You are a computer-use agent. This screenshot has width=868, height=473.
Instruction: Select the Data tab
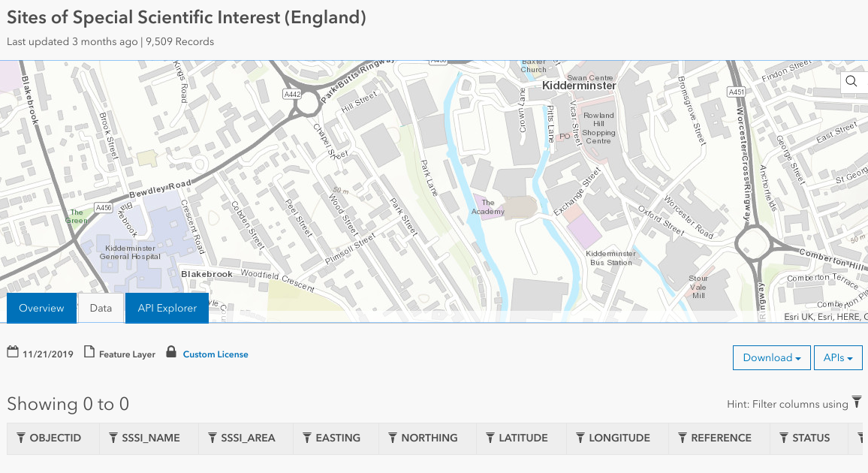[101, 308]
